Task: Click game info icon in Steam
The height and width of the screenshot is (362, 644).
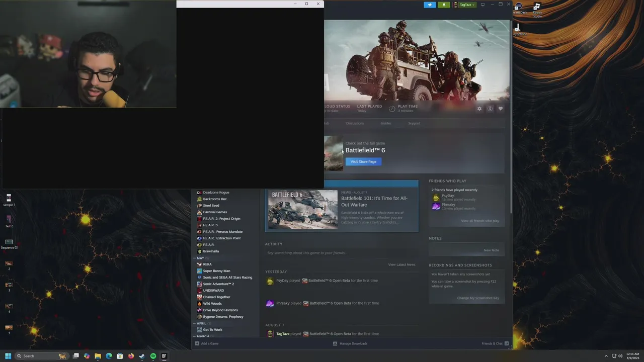Action: 490,109
